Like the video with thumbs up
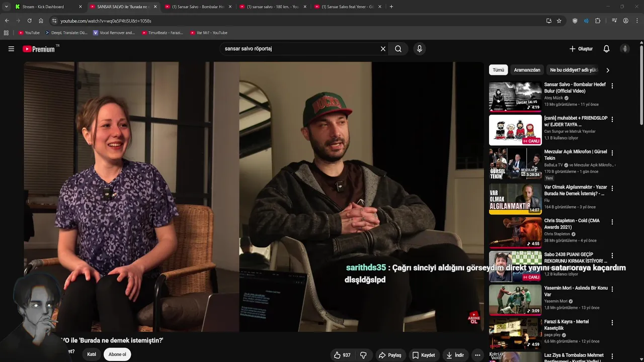The width and height of the screenshot is (644, 362). [x=343, y=355]
